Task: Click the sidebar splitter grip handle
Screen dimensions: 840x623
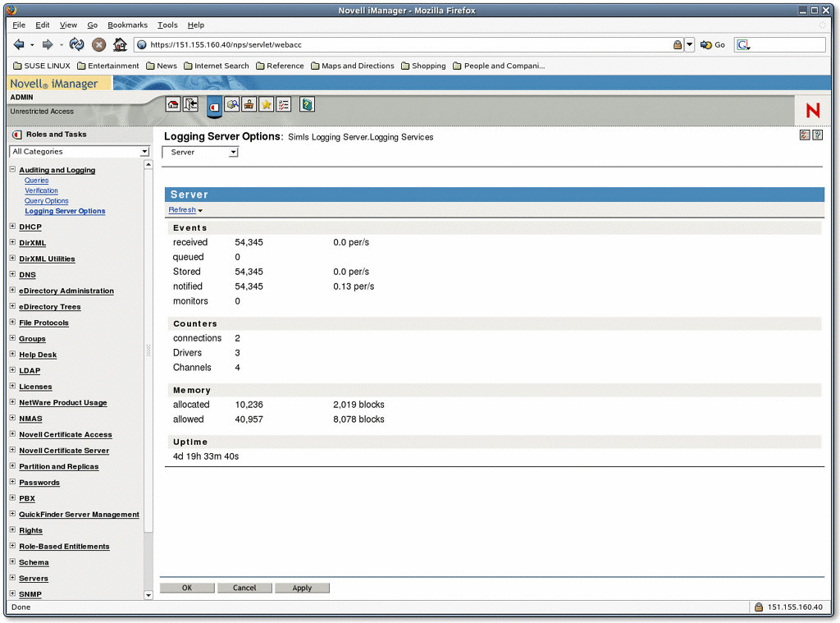Action: [148, 350]
